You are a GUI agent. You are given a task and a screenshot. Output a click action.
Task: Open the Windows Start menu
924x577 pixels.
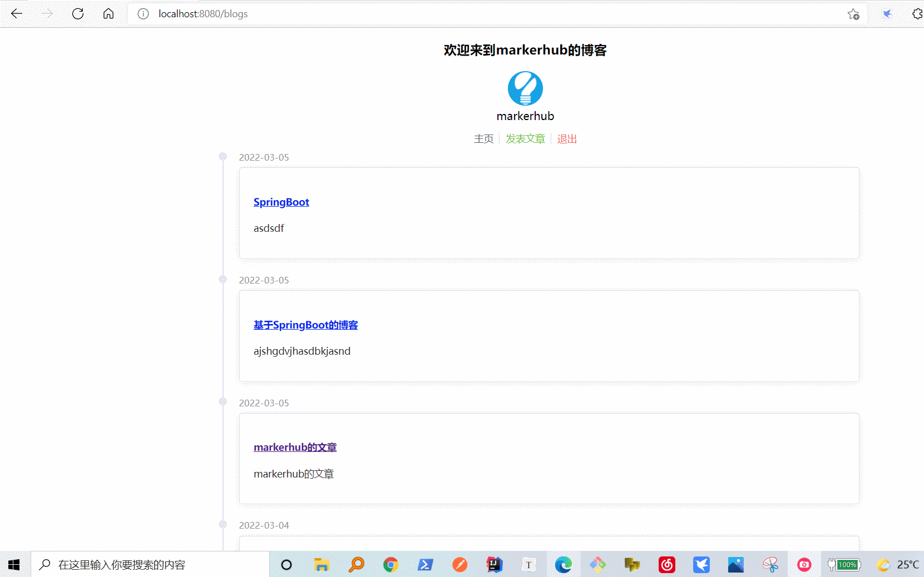14,565
